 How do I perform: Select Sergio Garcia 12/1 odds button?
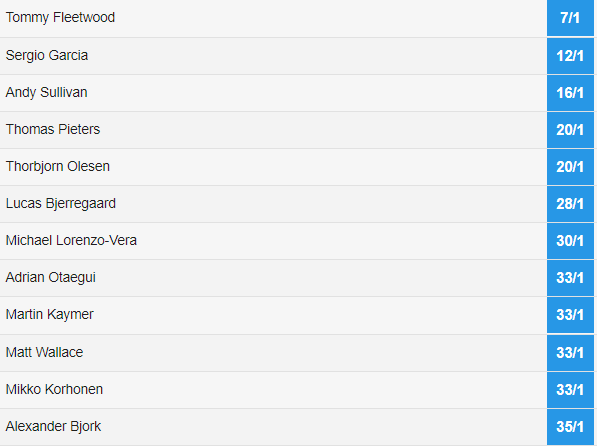tap(570, 56)
